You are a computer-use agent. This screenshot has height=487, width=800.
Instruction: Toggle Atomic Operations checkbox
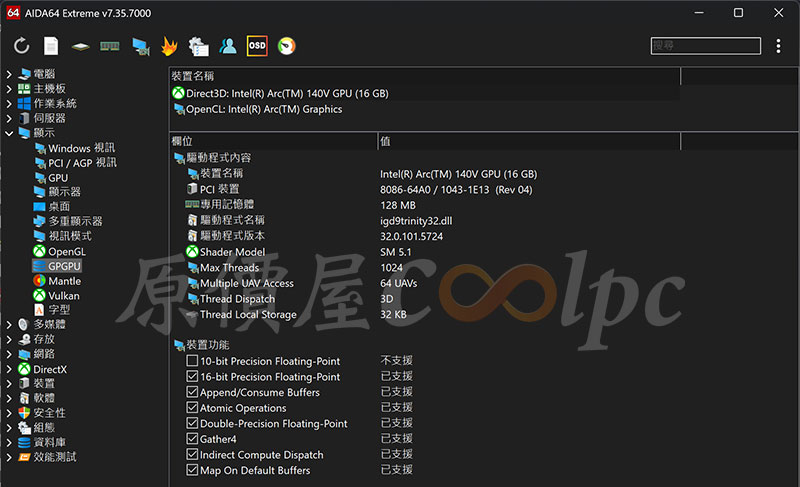[192, 408]
